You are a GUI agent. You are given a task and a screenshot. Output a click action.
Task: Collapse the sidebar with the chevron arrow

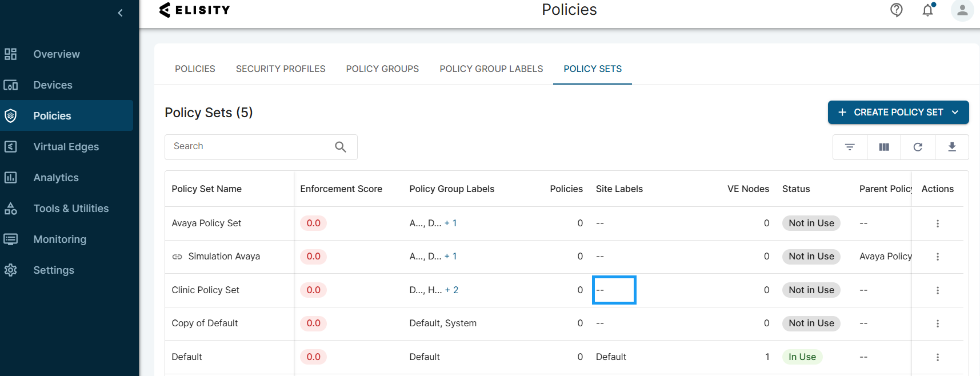(120, 13)
